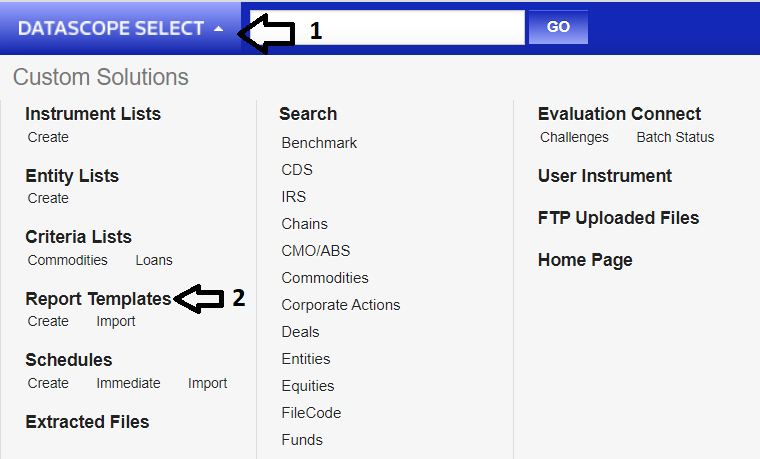Import a report template
The width and height of the screenshot is (760, 459).
[x=116, y=321]
